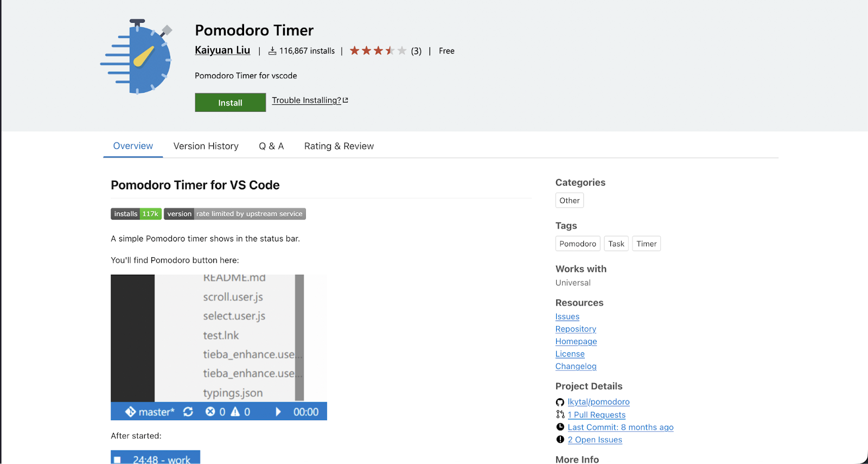This screenshot has height=464, width=868.
Task: Click the pull request icon
Action: tap(560, 415)
